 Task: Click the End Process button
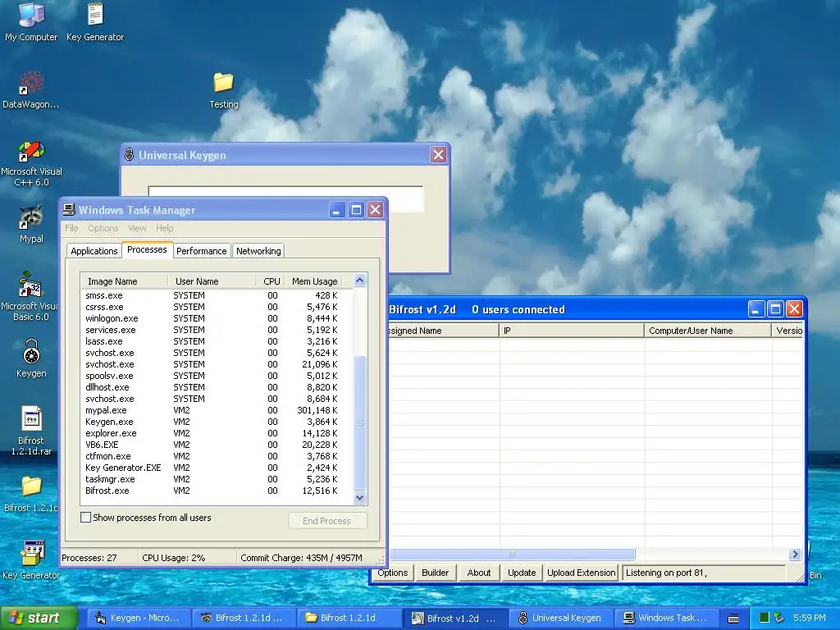coord(327,521)
